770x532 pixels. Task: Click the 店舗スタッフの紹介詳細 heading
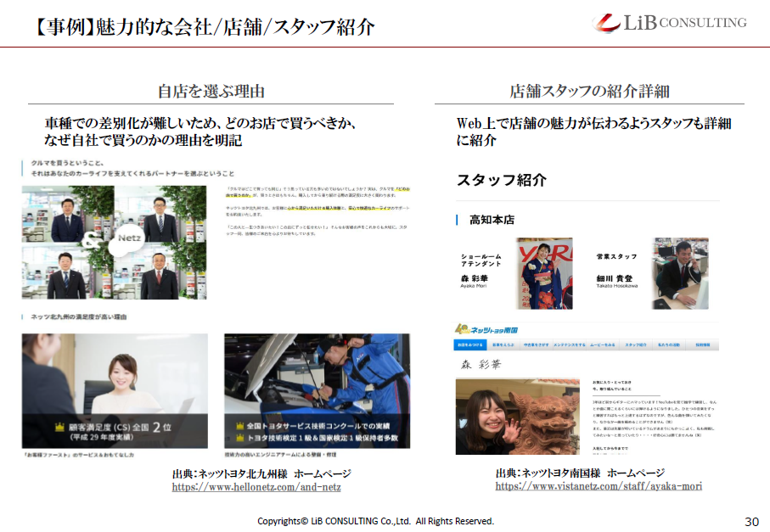(x=590, y=92)
